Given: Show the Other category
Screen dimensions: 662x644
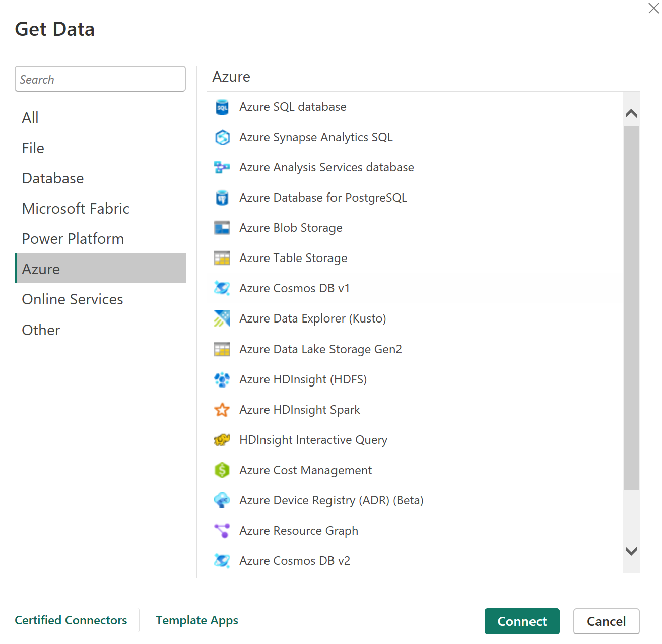Looking at the screenshot, I should pos(100,330).
